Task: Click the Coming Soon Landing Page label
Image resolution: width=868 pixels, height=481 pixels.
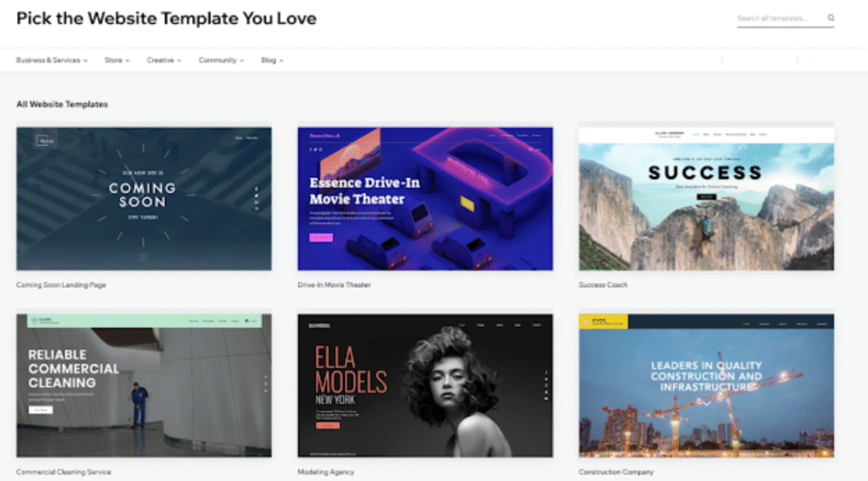Action: point(61,285)
